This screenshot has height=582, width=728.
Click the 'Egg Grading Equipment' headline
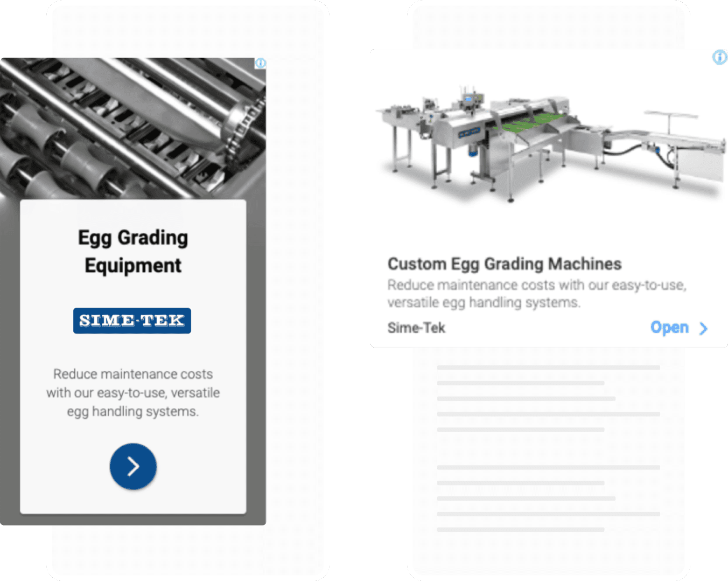tap(133, 251)
